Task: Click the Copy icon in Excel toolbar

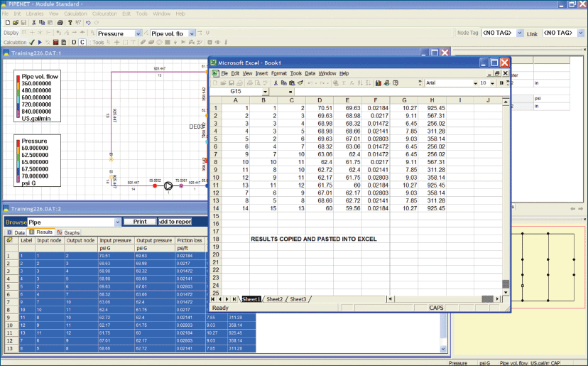Action: (x=284, y=83)
